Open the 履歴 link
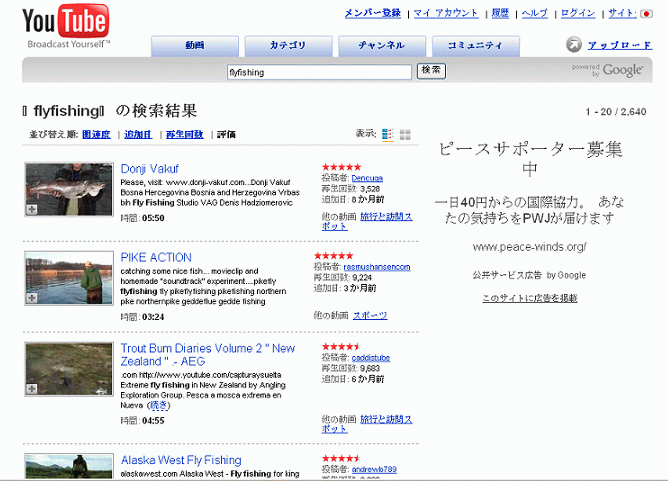 point(500,13)
